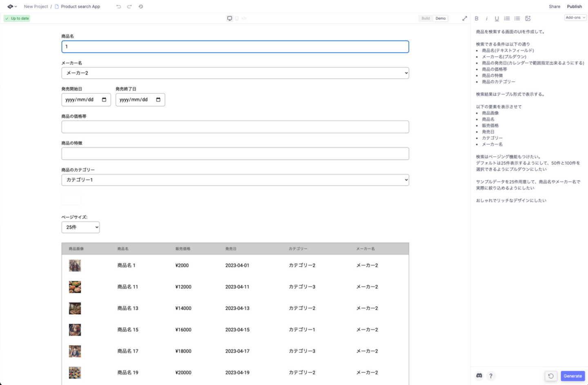Image resolution: width=588 pixels, height=385 pixels.
Task: Open the page size 25件 dropdown
Action: click(80, 227)
